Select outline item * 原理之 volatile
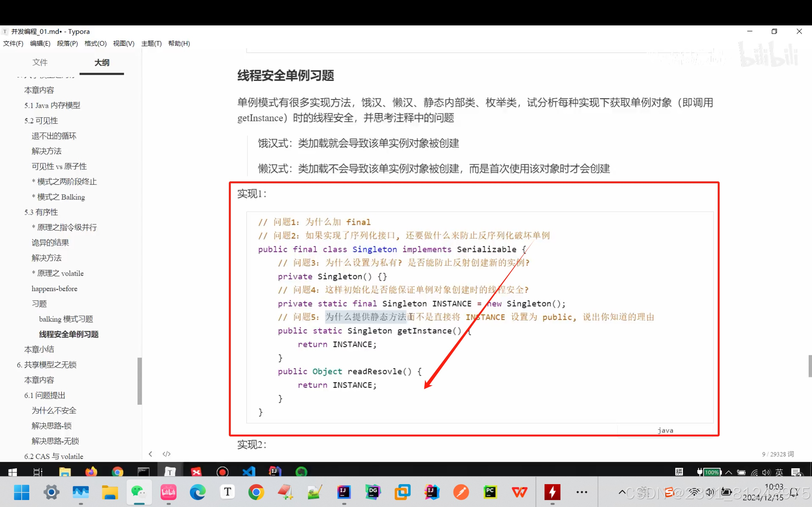Viewport: 812px width, 507px height. coord(58,273)
